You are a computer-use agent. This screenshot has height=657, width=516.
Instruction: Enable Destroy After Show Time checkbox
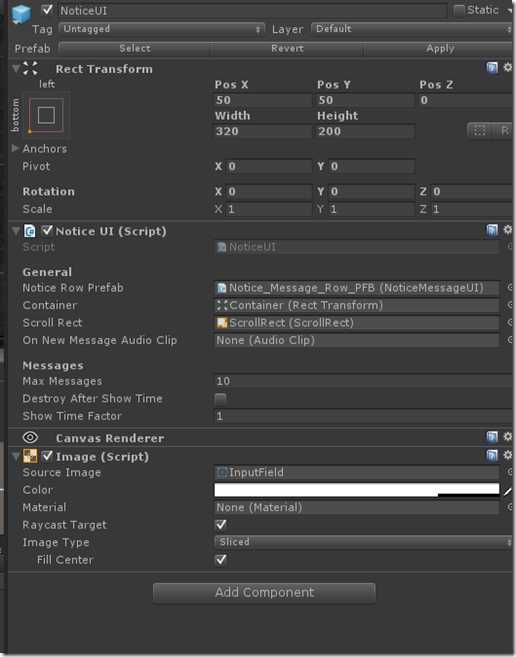[x=220, y=398]
